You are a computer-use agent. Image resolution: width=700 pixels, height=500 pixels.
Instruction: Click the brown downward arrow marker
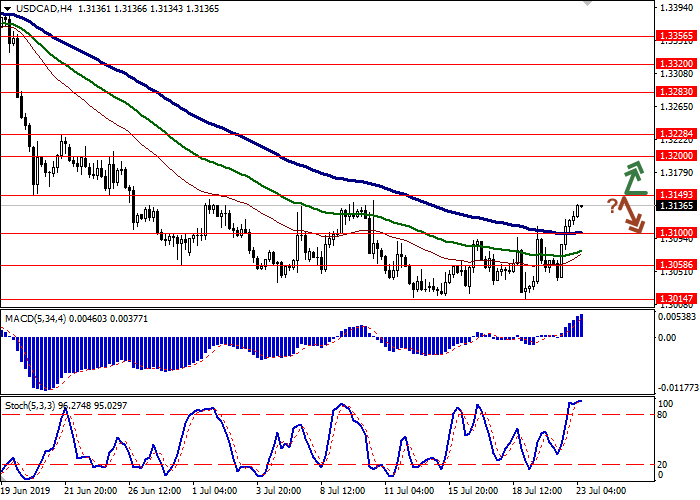(632, 216)
